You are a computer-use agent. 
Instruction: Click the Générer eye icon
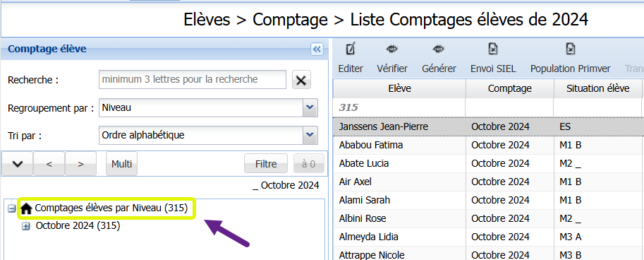pos(439,49)
